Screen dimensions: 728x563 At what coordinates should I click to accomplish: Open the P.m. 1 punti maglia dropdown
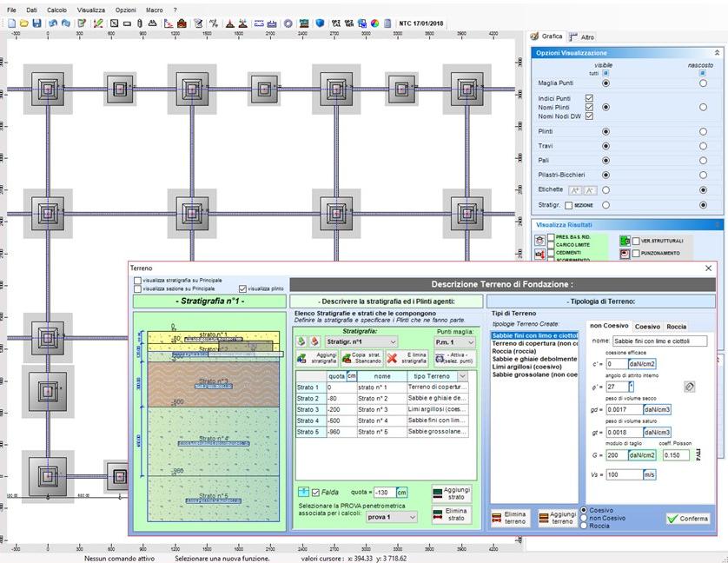click(x=470, y=342)
